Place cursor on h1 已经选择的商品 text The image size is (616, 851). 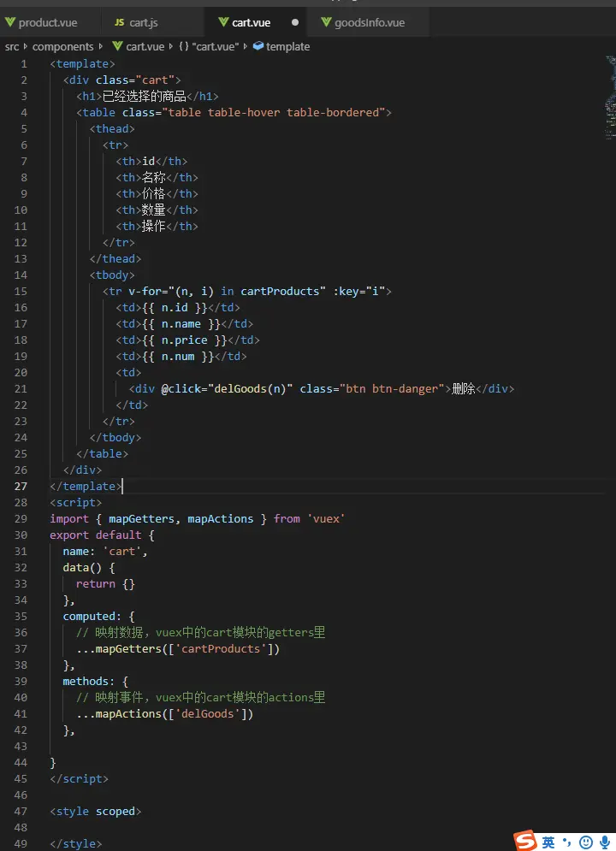(145, 96)
